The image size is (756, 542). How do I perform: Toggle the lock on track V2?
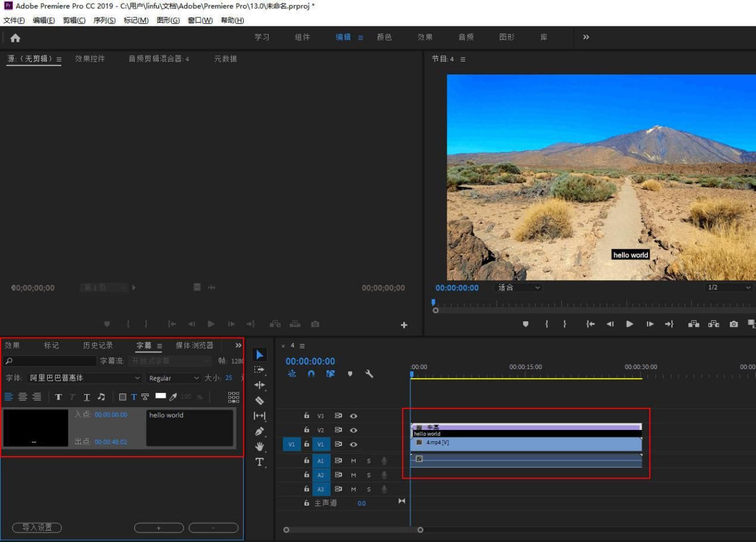[x=307, y=430]
